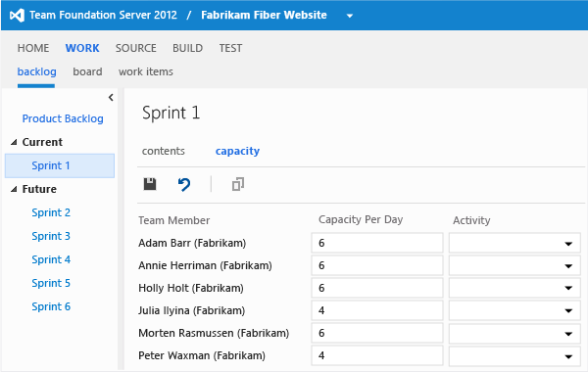
Task: Open Sprint 4 in the sidebar
Action: (x=51, y=259)
